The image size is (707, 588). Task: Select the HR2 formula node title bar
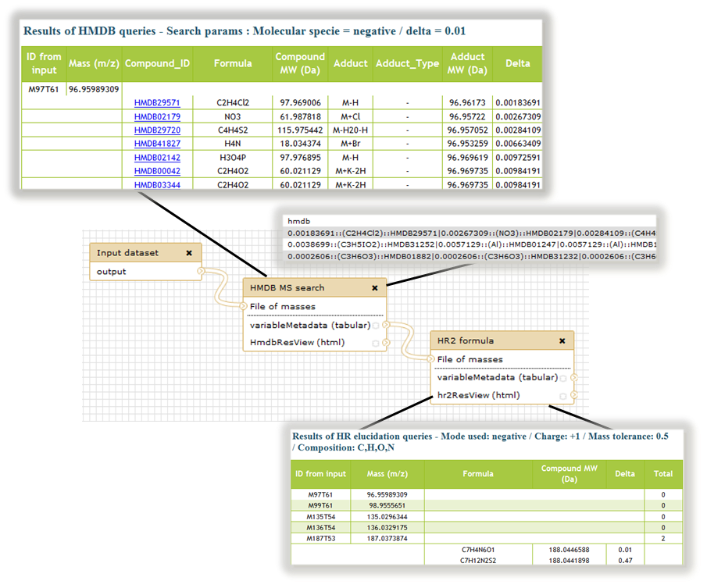click(484, 340)
